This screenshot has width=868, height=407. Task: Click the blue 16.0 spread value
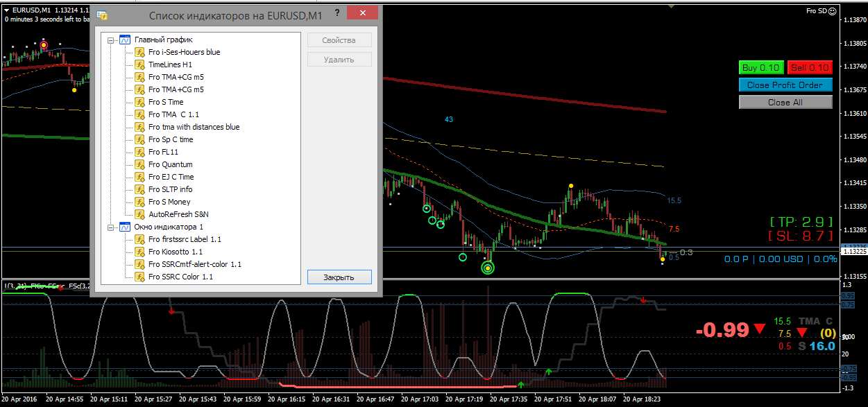pyautogui.click(x=822, y=345)
